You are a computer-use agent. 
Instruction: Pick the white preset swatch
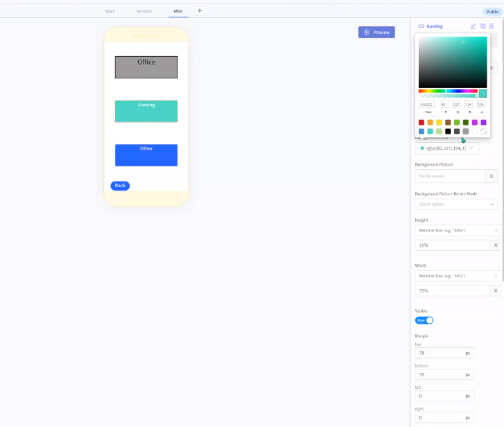(475, 132)
